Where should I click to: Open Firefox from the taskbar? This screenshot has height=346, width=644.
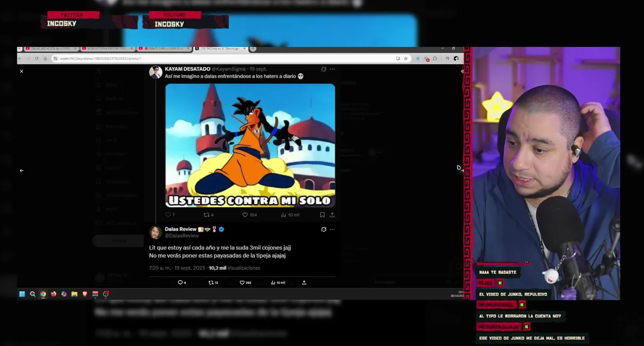(53, 294)
